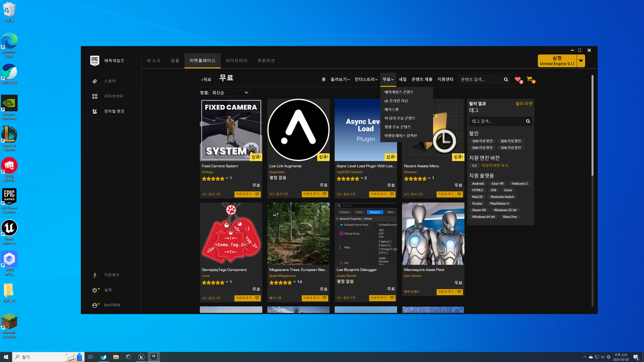Image resolution: width=644 pixels, height=362 pixels.
Task: Switch to the 샘플 samples tab
Action: tap(175, 60)
